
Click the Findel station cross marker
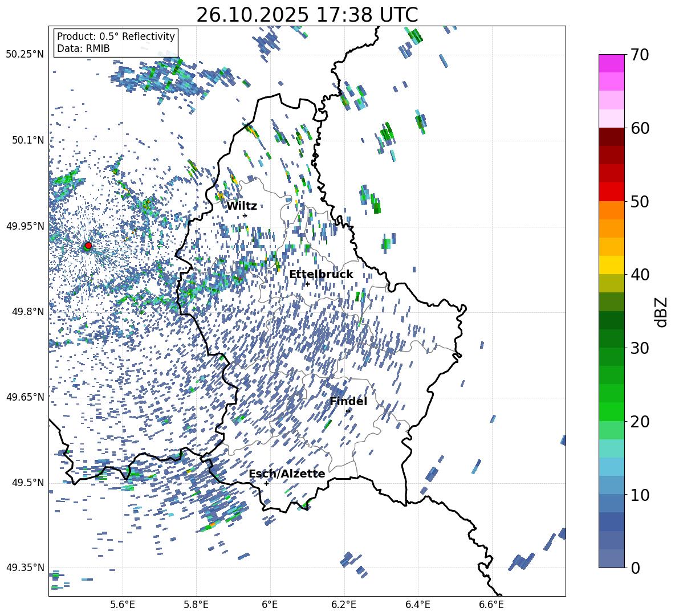click(x=348, y=410)
